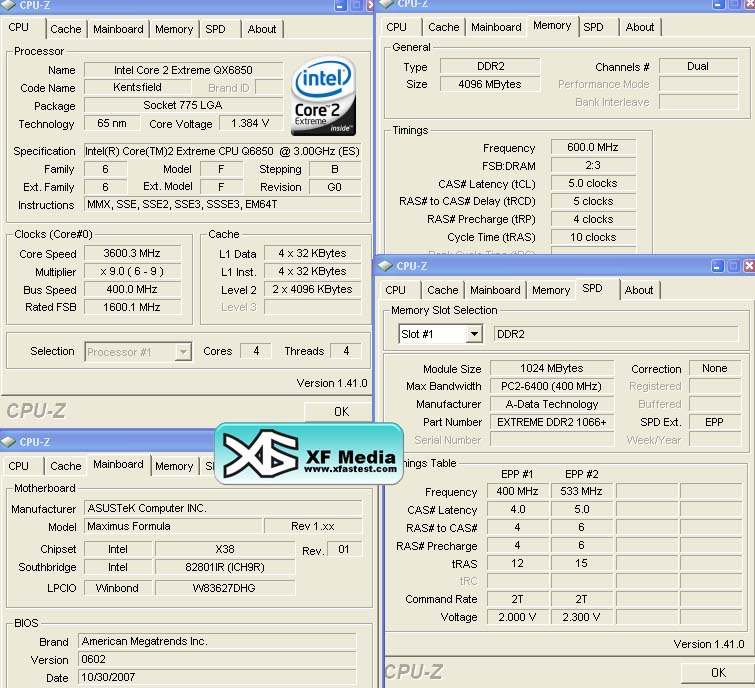
Task: Click CPU-Z title icon in Memory window
Action: click(x=387, y=4)
